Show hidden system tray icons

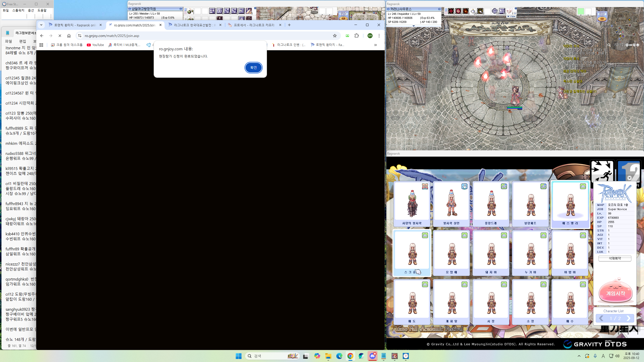coord(579,356)
